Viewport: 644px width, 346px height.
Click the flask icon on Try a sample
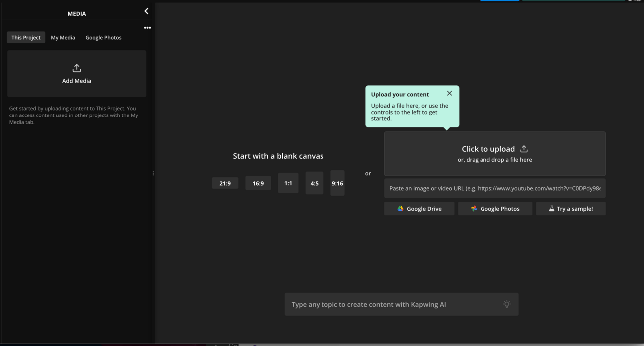tap(551, 209)
